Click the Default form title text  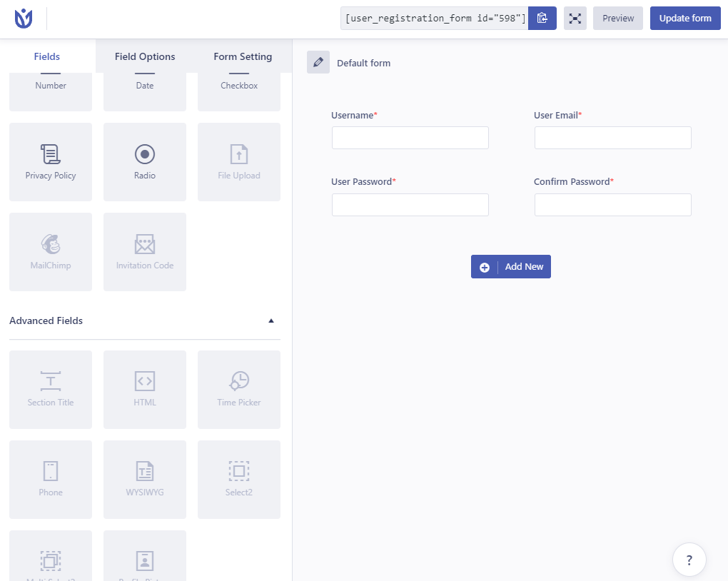tap(363, 63)
